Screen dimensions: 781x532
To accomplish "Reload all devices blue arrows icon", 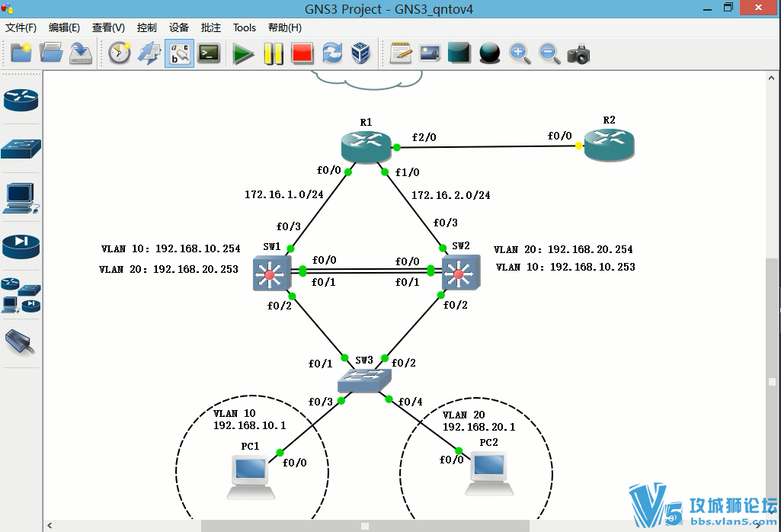I will (332, 53).
